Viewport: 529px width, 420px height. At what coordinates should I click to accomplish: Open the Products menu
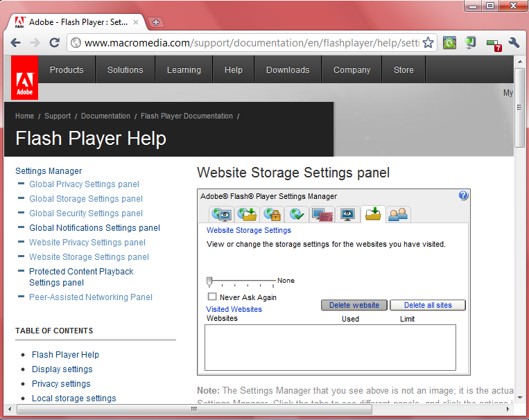point(67,69)
